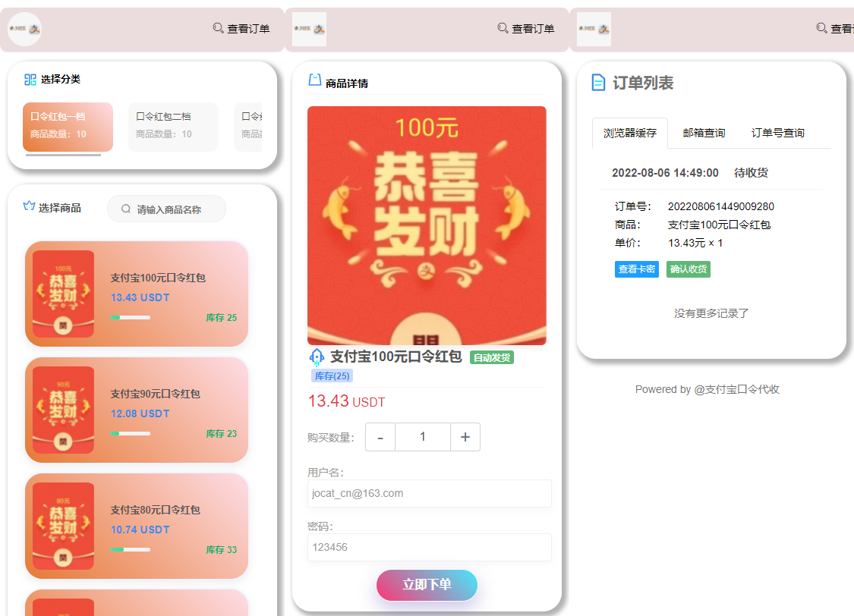Viewport: 854px width, 616px height.
Task: Switch to the 邮箱查询 tab
Action: [704, 133]
